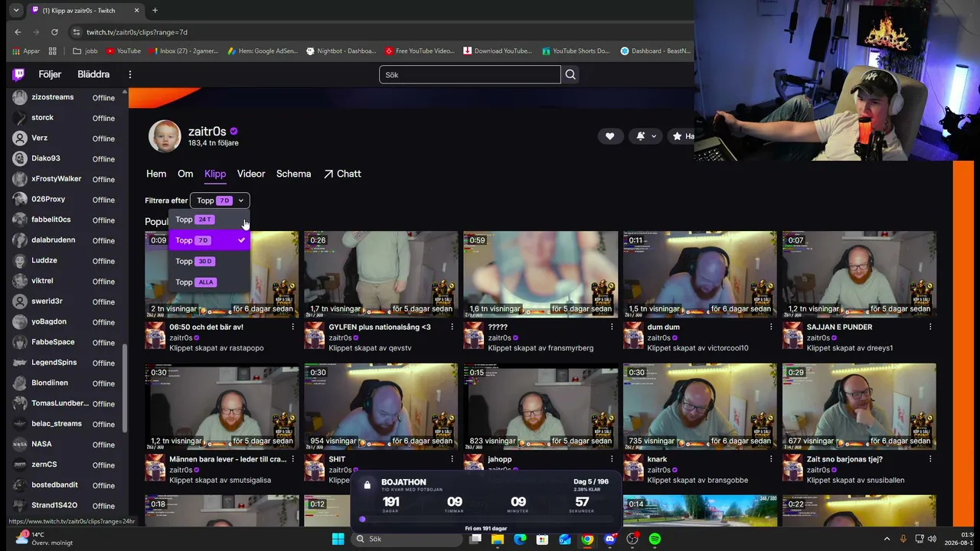The width and height of the screenshot is (980, 551).
Task: Click the browser address bar URL
Action: point(137,32)
